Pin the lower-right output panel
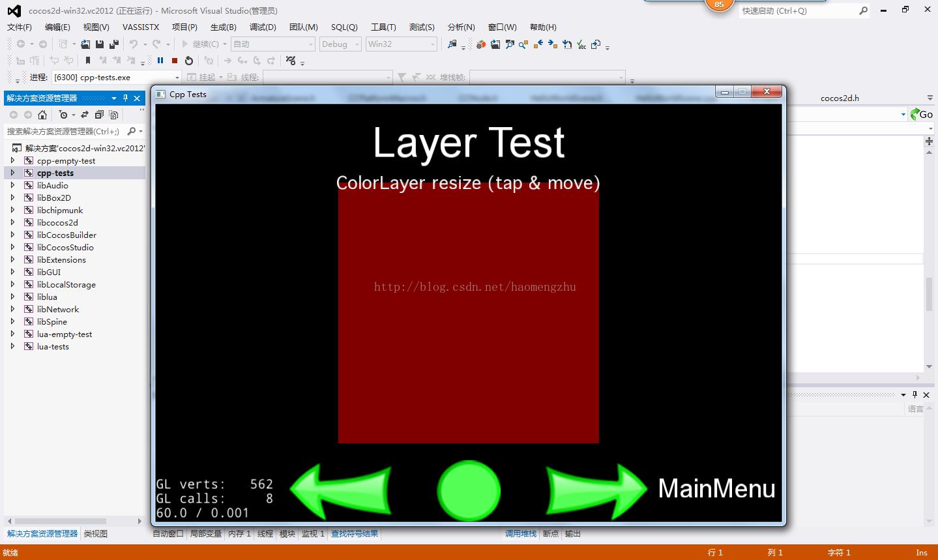This screenshot has height=560, width=938. (915, 394)
